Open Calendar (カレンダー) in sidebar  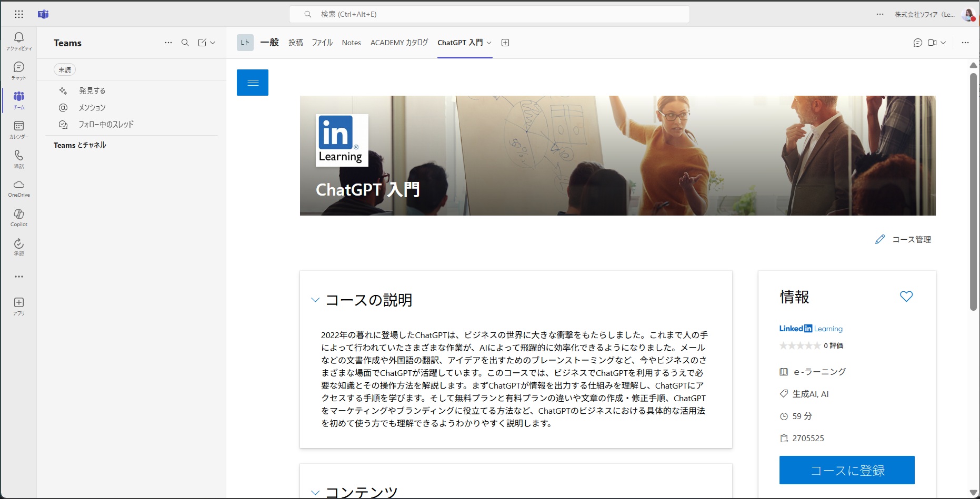click(x=19, y=129)
